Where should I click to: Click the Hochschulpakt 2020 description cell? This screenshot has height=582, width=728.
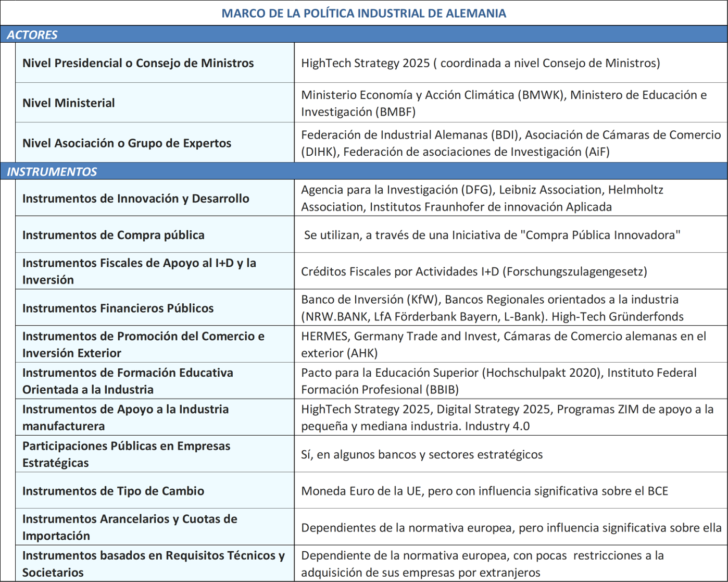tap(498, 381)
